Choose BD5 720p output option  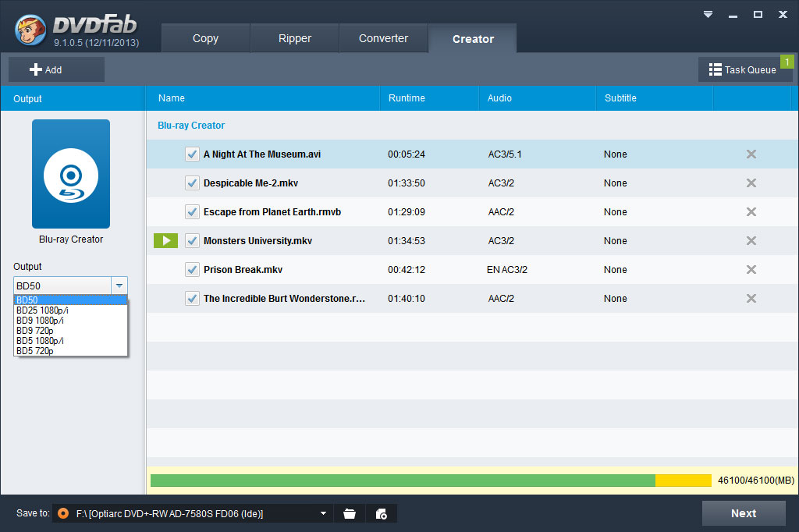tap(70, 350)
